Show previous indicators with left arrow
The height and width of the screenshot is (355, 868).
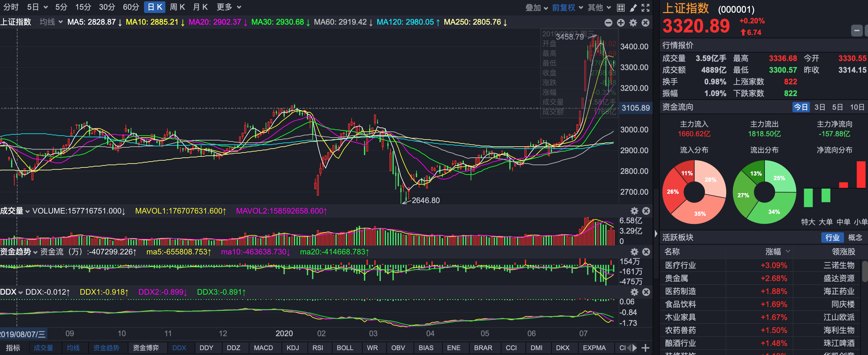629,348
